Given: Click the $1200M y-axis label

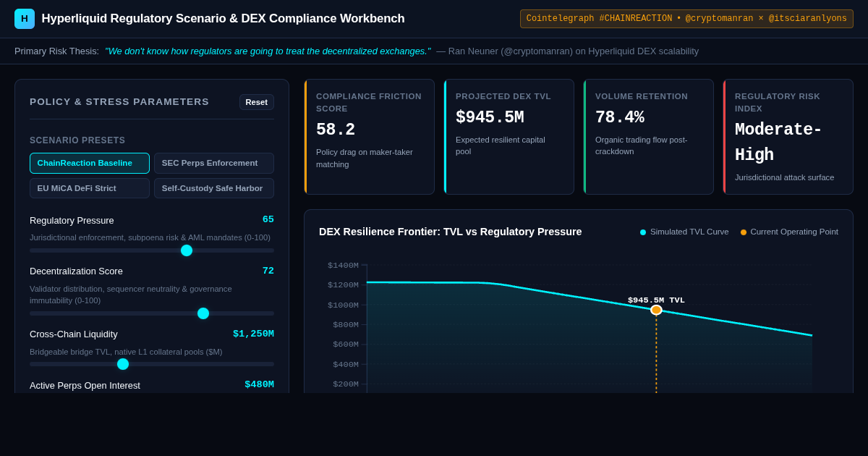Looking at the screenshot, I should click(343, 285).
